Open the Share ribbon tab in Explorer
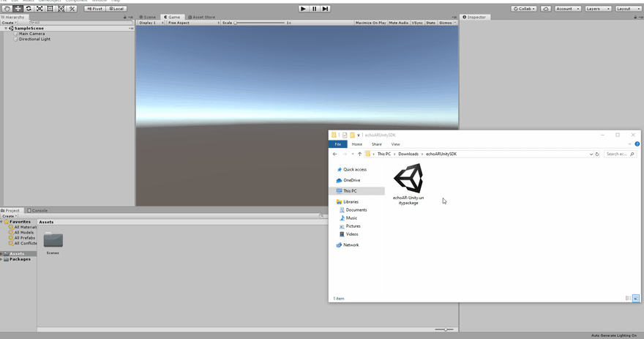Screen dimensions: 644x339 (377, 144)
